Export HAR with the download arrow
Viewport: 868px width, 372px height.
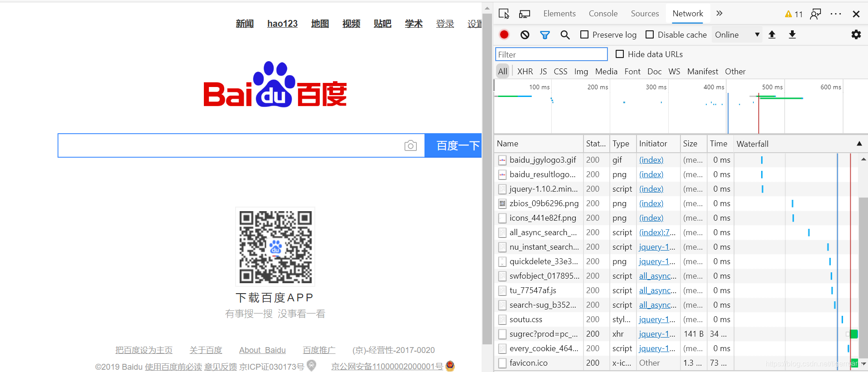[792, 34]
